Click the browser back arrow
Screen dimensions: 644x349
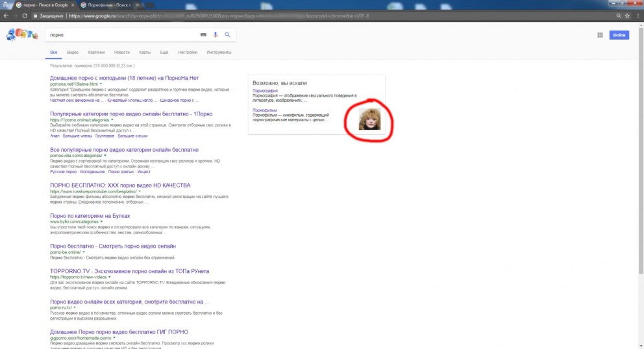coord(6,16)
